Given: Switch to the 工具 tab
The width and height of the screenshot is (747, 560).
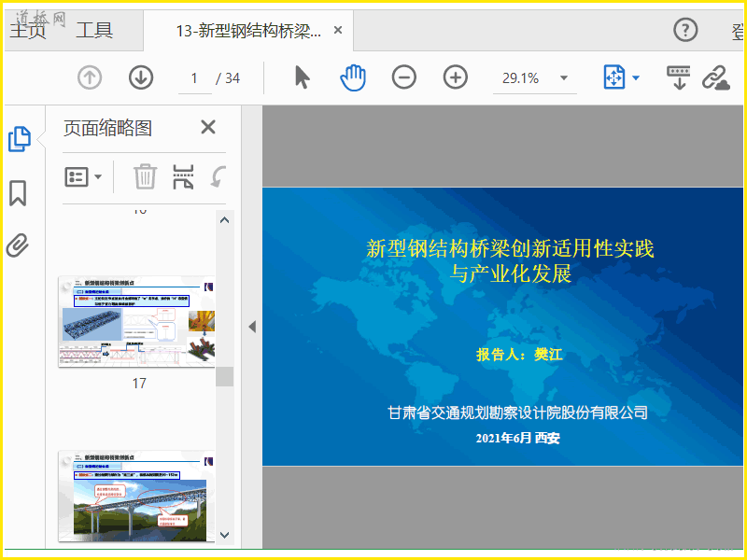Looking at the screenshot, I should (94, 30).
